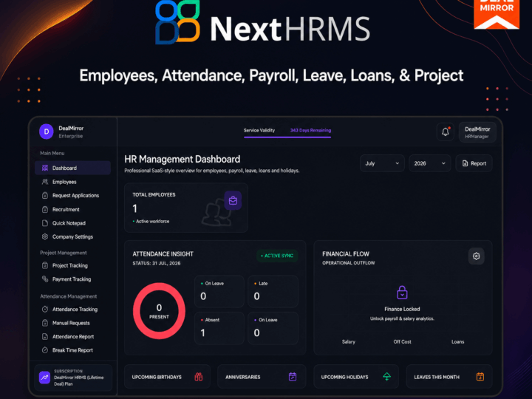
Task: Open the notifications bell icon
Action: [x=445, y=132]
